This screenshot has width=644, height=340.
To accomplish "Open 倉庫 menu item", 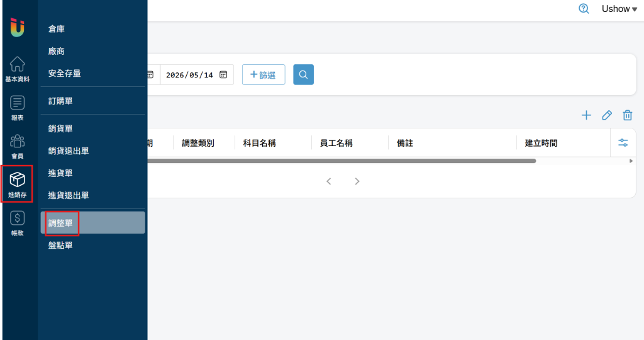I will click(x=93, y=29).
